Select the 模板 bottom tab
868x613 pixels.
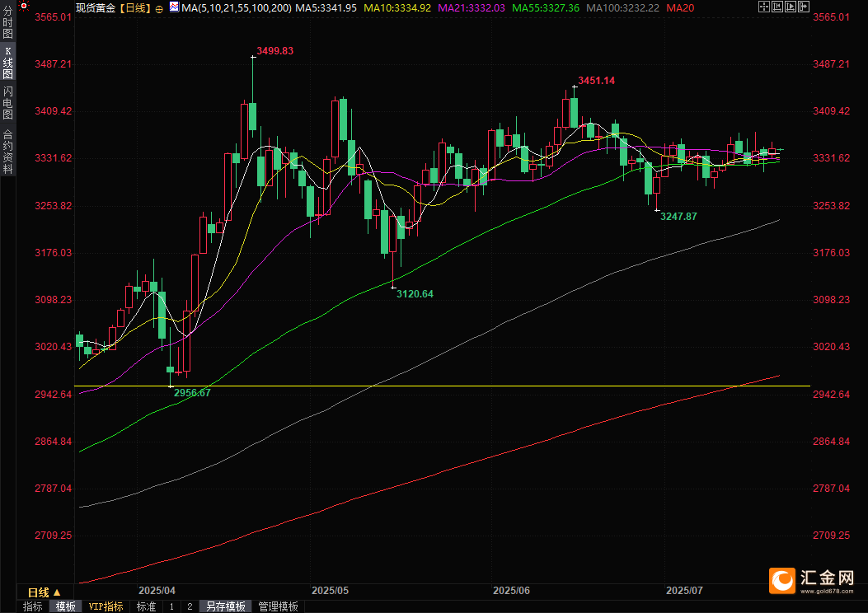click(66, 606)
